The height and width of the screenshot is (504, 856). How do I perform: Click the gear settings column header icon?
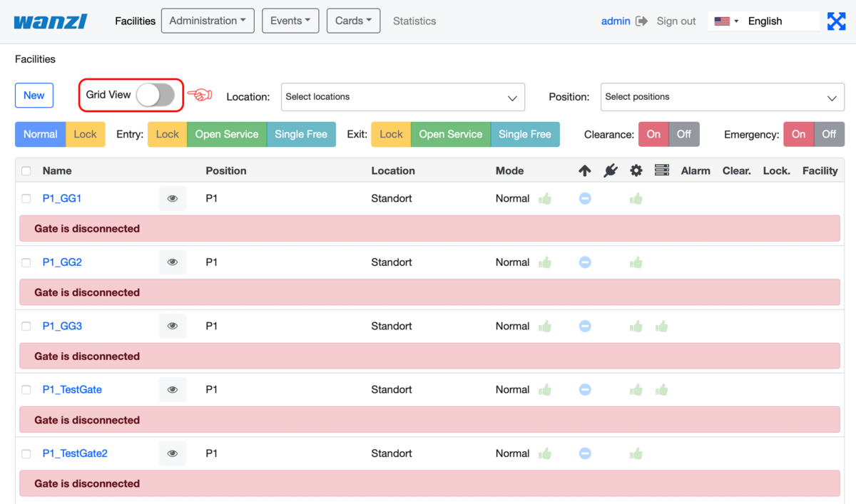(636, 170)
